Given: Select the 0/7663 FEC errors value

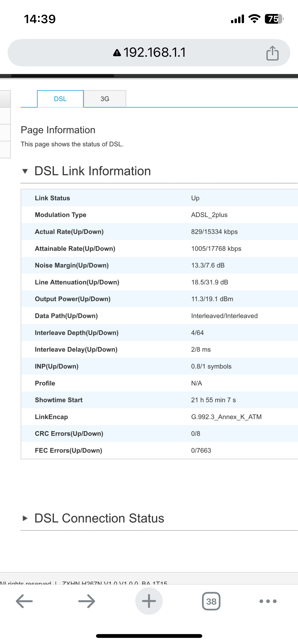Looking at the screenshot, I should tap(201, 450).
